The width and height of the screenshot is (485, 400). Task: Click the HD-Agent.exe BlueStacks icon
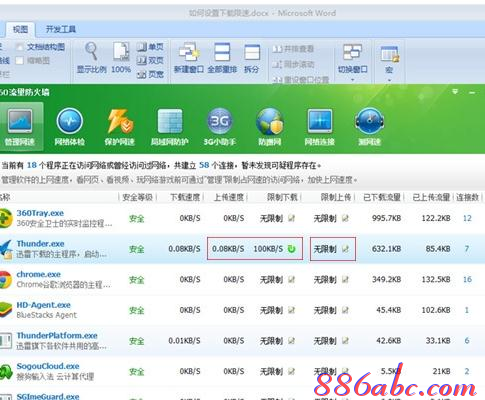click(x=5, y=310)
